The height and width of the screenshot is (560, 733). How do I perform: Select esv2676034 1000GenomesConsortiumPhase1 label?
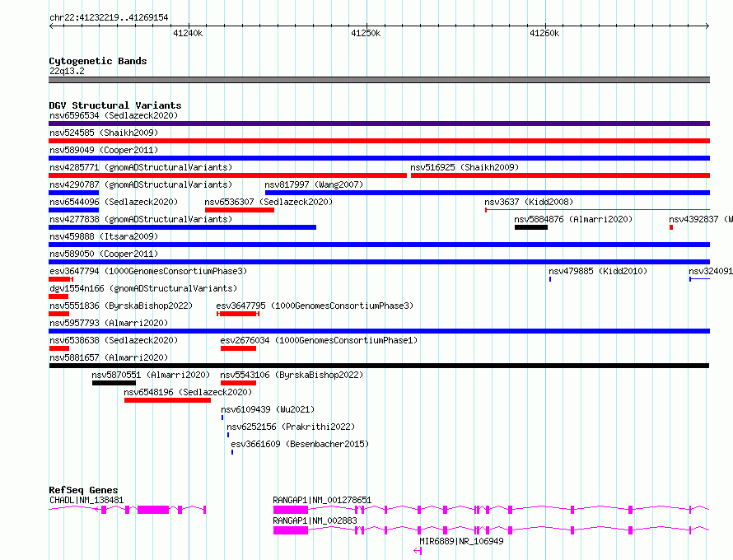click(x=319, y=340)
